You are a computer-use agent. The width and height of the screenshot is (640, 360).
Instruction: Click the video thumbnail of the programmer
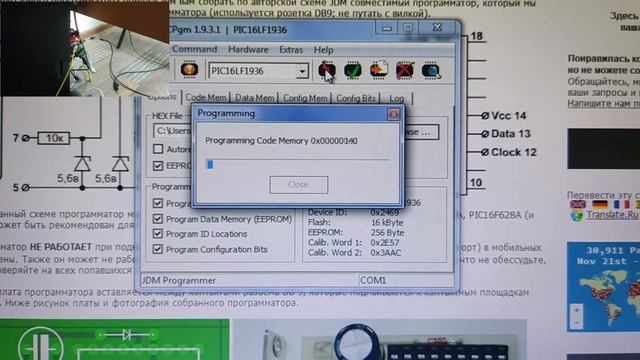point(85,48)
